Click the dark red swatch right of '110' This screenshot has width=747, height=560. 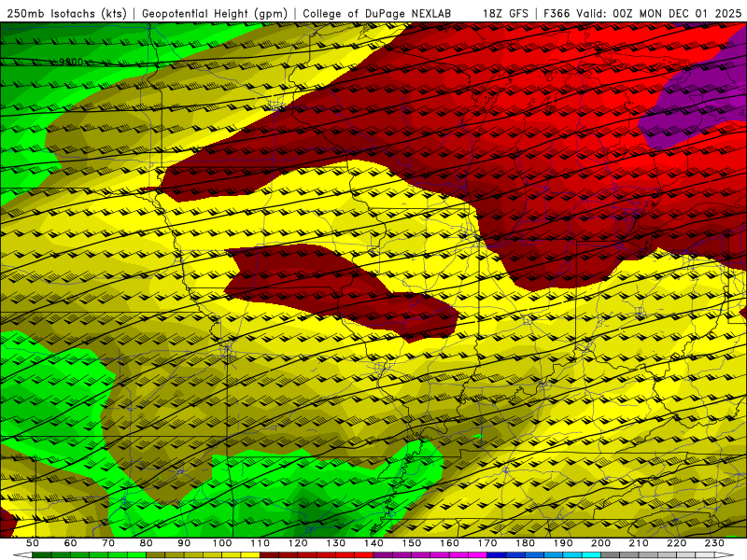tap(270, 555)
